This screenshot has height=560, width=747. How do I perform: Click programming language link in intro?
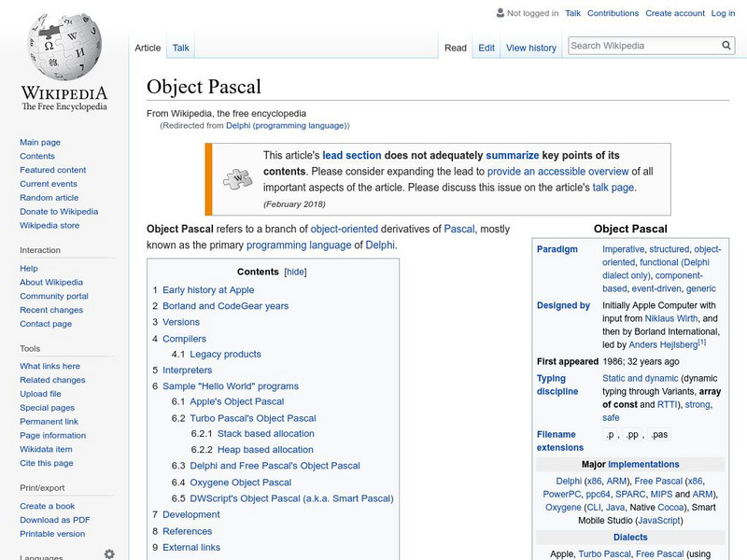(299, 245)
